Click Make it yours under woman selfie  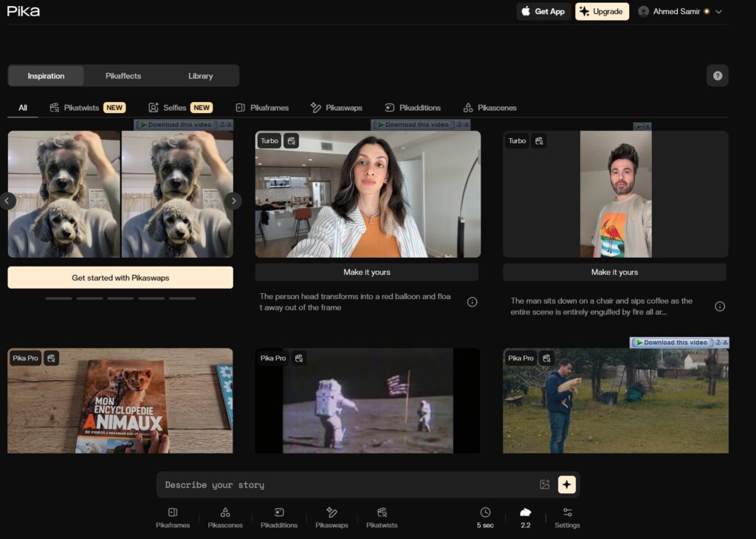(366, 272)
